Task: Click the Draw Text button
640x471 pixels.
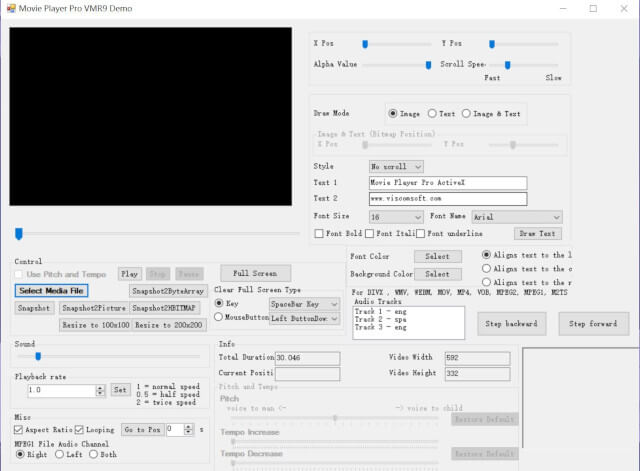Action: tap(538, 233)
